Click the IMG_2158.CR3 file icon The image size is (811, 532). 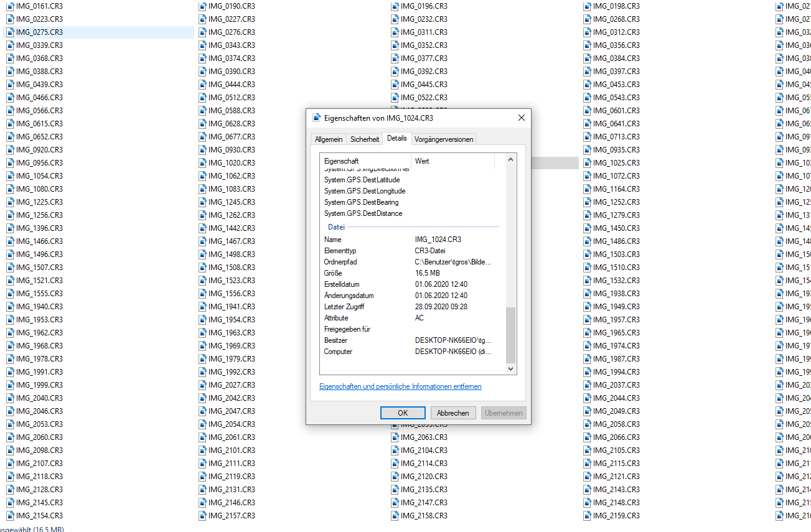coord(395,515)
